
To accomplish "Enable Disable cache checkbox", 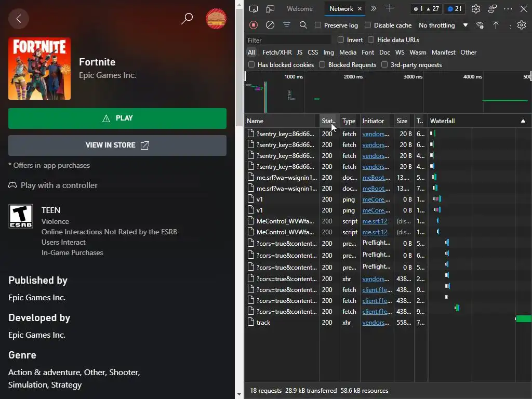I will click(x=368, y=25).
